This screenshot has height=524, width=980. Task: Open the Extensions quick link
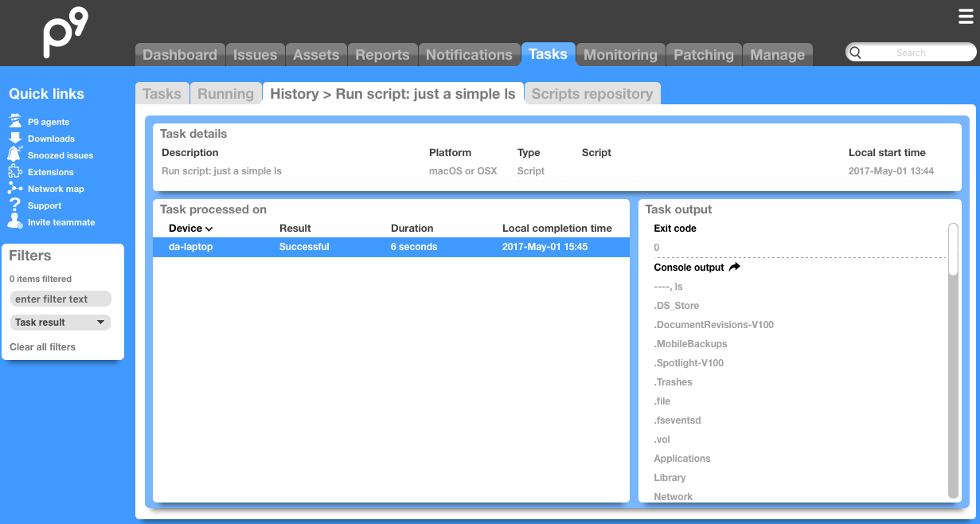click(51, 172)
